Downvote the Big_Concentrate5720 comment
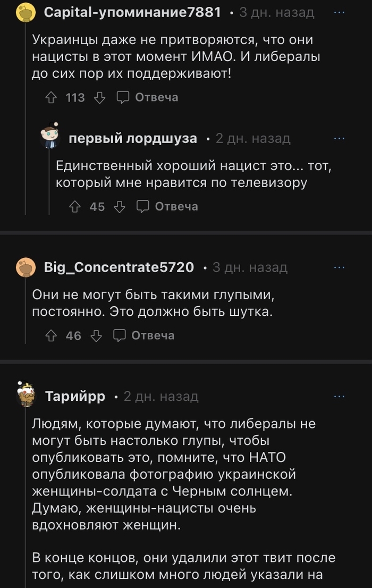The image size is (372, 588). [x=96, y=335]
